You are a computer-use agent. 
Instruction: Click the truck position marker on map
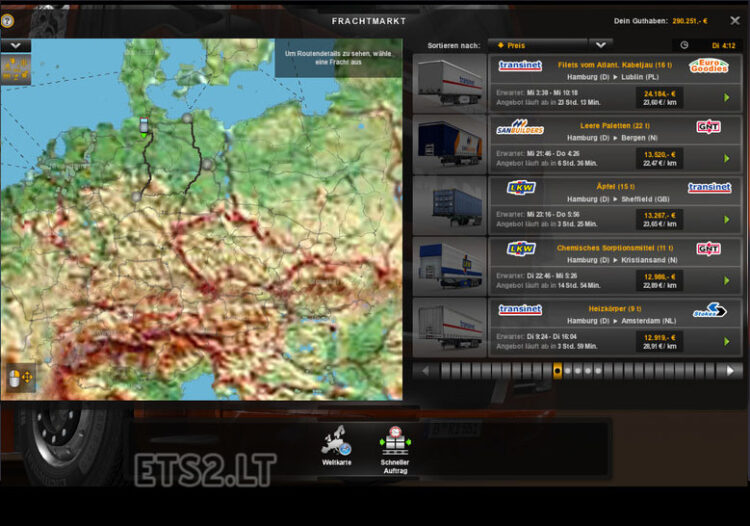(143, 125)
